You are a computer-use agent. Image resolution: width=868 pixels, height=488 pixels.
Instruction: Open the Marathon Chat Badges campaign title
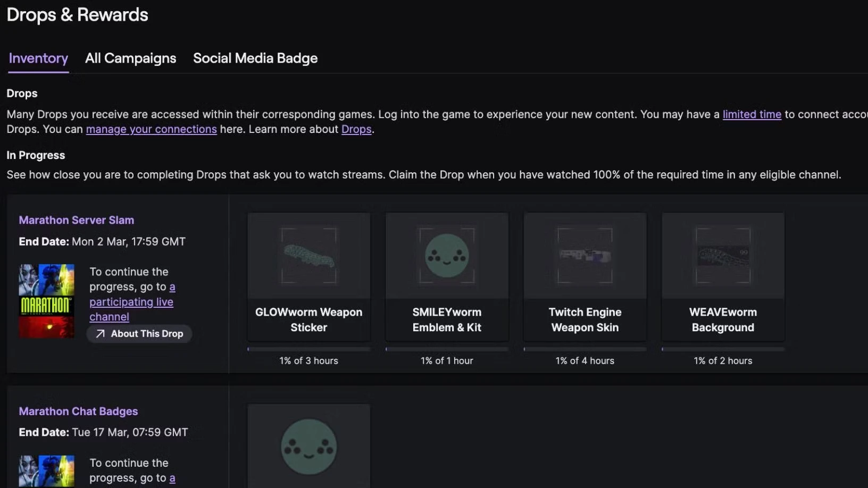click(78, 411)
